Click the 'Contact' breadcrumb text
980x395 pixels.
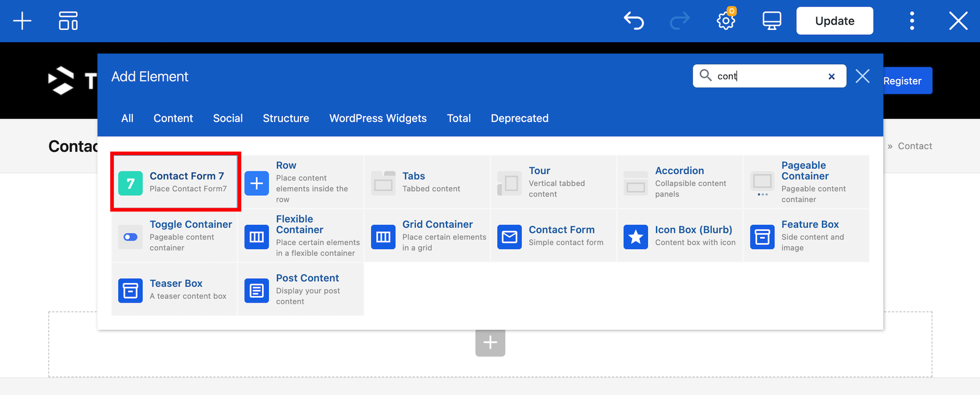915,146
